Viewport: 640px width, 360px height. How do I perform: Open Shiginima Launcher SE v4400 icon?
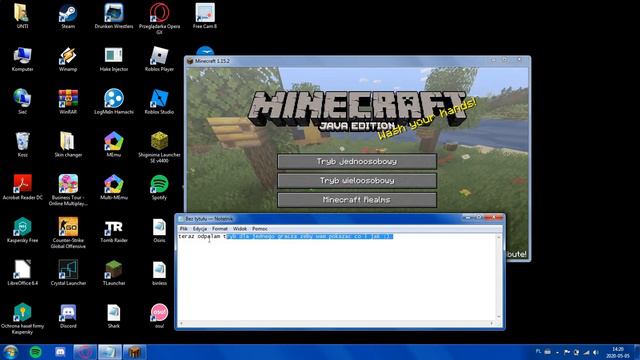coord(159,147)
